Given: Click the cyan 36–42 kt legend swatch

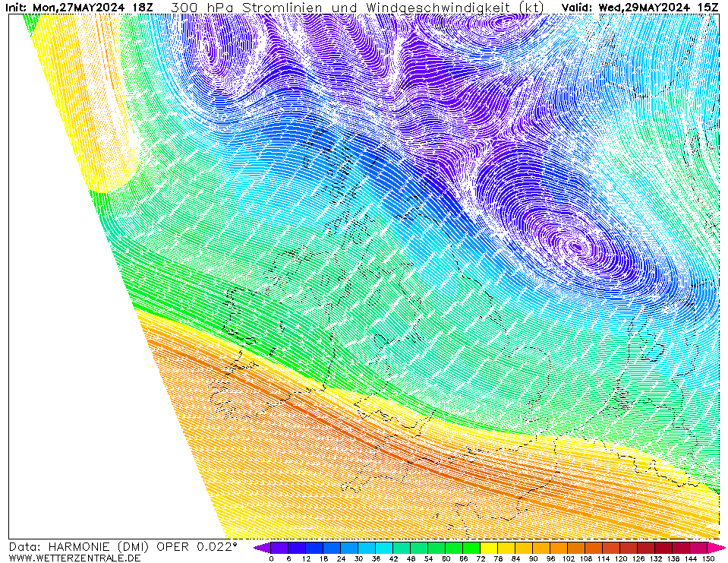Looking at the screenshot, I should pos(384,548).
